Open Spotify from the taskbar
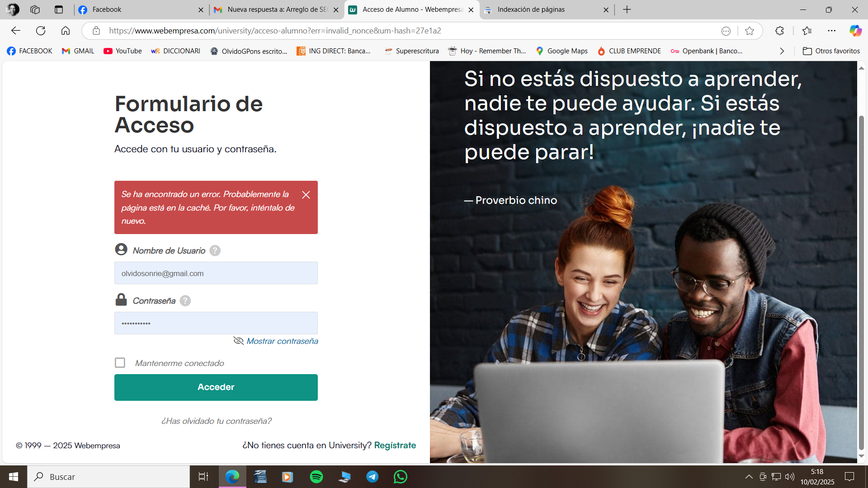Viewport: 868px width, 488px height. [x=316, y=477]
